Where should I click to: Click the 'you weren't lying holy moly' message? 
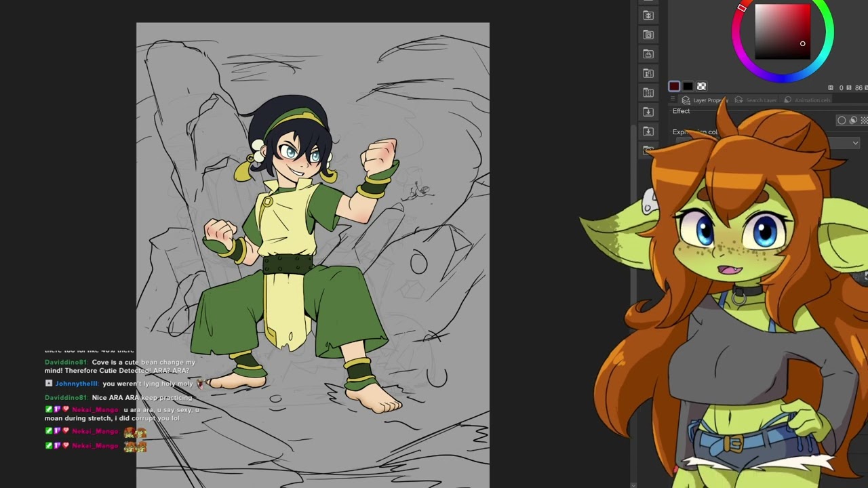148,384
